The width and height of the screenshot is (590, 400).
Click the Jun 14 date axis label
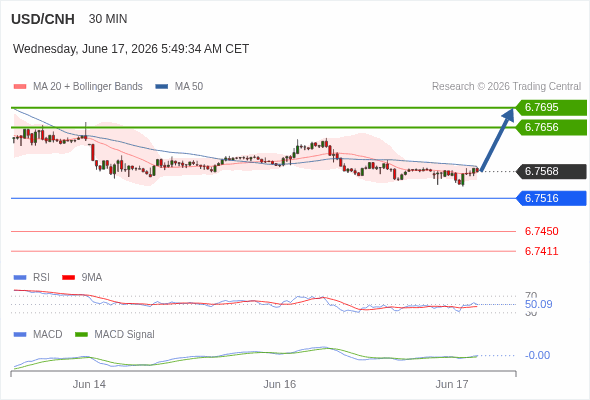point(89,385)
